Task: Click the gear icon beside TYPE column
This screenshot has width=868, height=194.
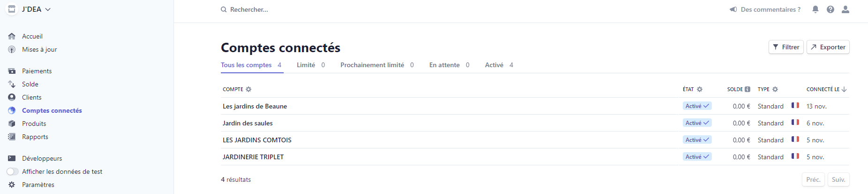Action: (775, 89)
